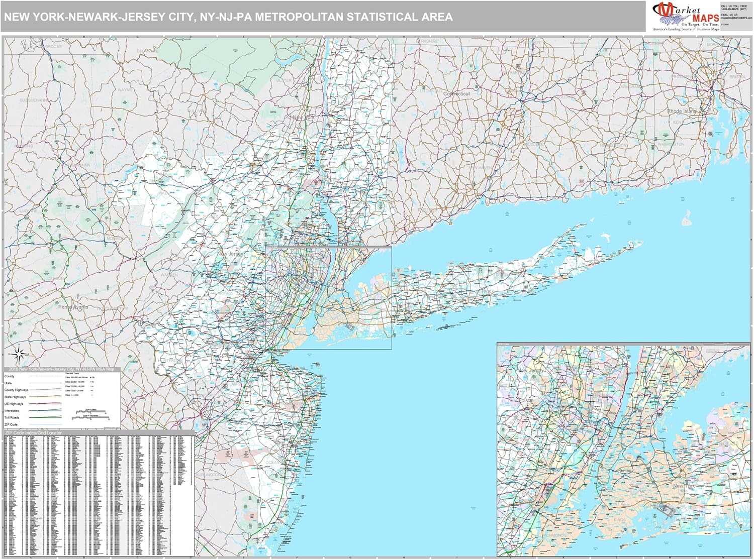Image resolution: width=754 pixels, height=560 pixels.
Task: Click the inset area outline rectangle on main map
Action: coord(328,297)
